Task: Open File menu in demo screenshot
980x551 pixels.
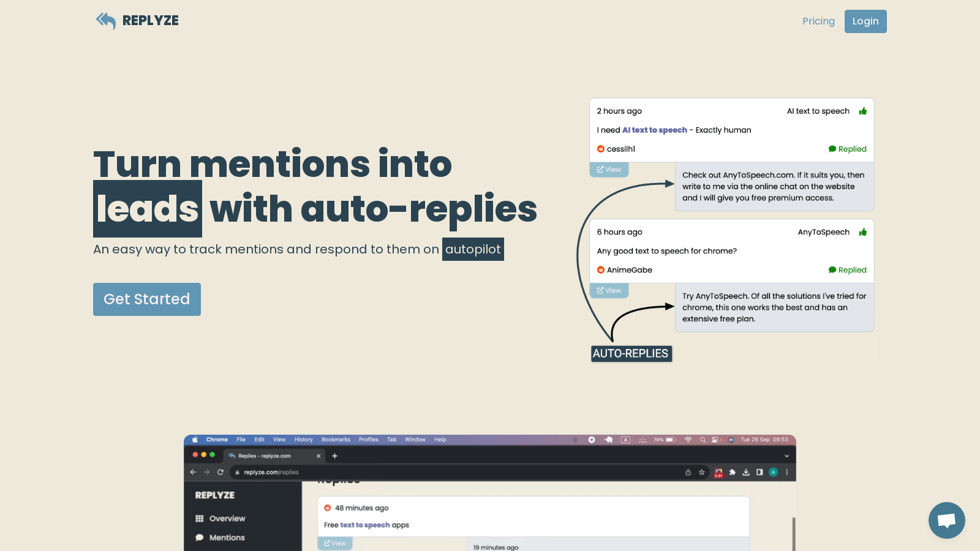Action: (x=241, y=440)
